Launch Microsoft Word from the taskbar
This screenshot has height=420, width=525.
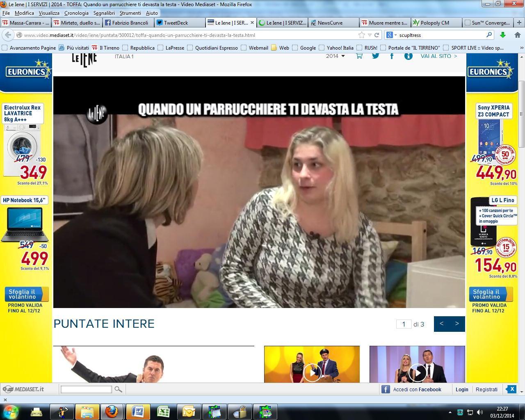click(138, 411)
